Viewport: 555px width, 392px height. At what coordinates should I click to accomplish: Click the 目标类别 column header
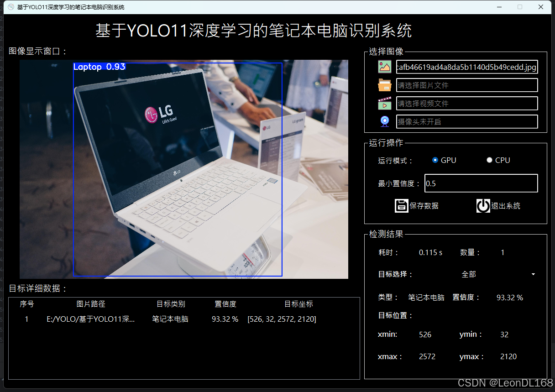pyautogui.click(x=171, y=304)
